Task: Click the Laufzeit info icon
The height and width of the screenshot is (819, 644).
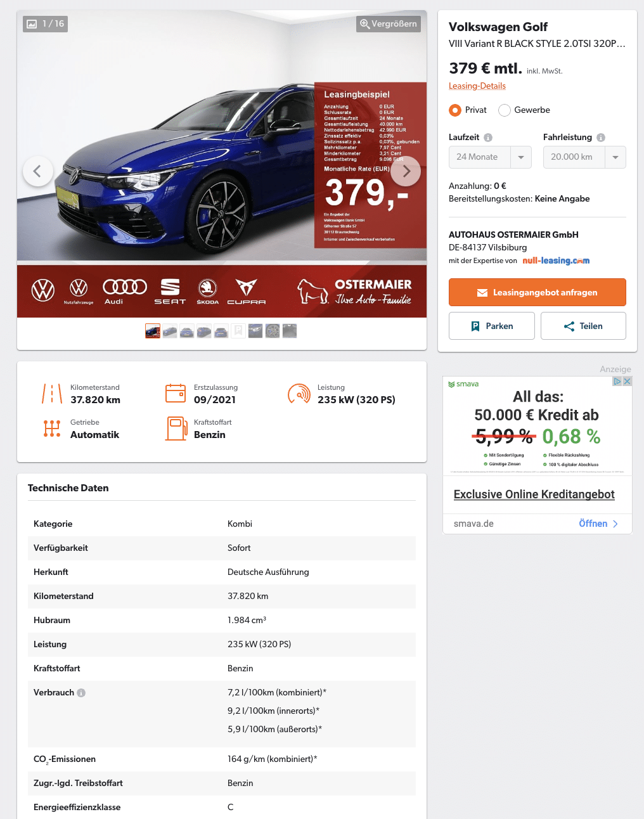Action: point(488,138)
